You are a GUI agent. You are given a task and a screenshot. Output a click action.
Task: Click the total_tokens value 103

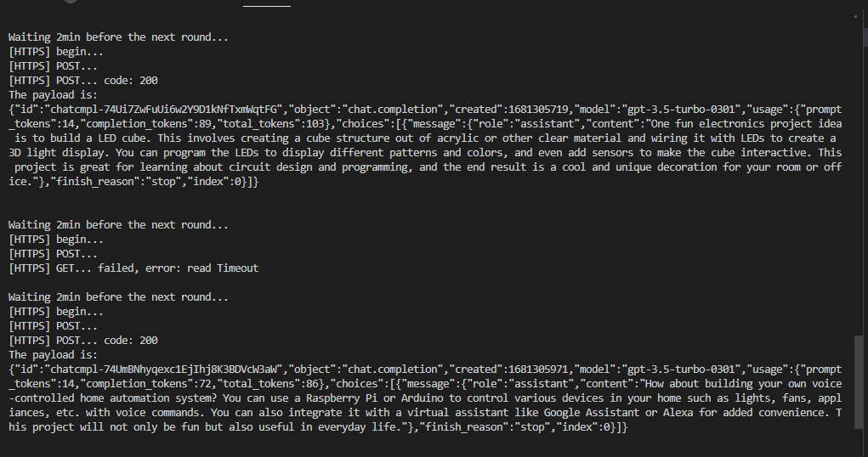[x=315, y=124]
